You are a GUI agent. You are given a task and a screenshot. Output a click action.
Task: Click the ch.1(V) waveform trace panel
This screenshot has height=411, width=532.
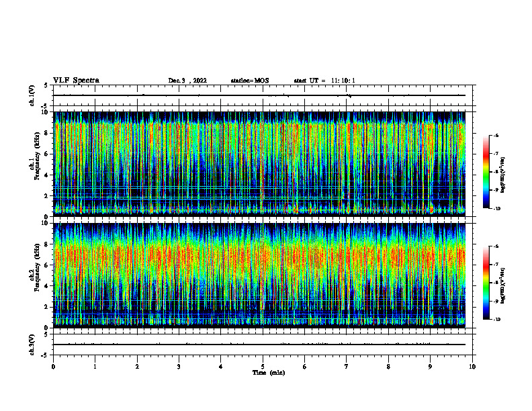click(263, 95)
